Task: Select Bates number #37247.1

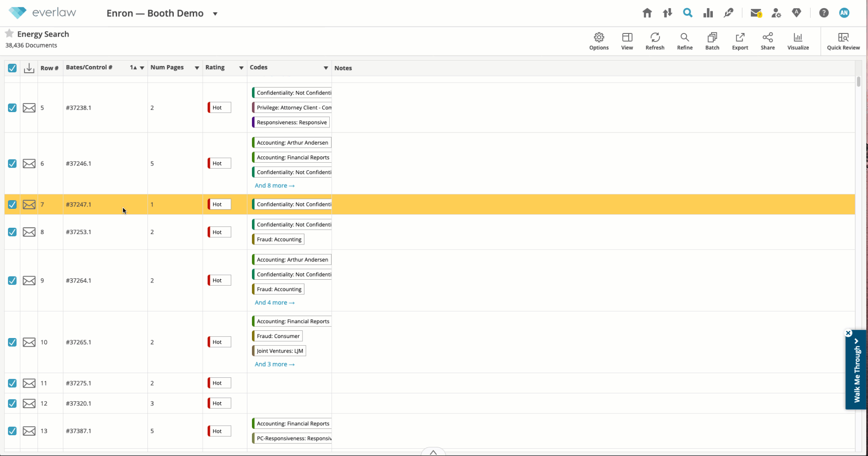Action: coord(79,204)
